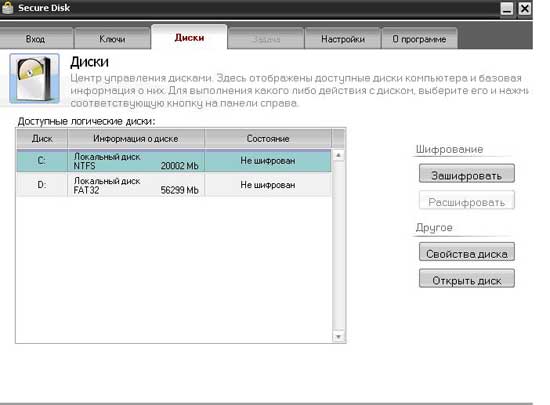Click the Доступные логические диски label
Screen dimensions: 550x405
pyautogui.click(x=86, y=121)
